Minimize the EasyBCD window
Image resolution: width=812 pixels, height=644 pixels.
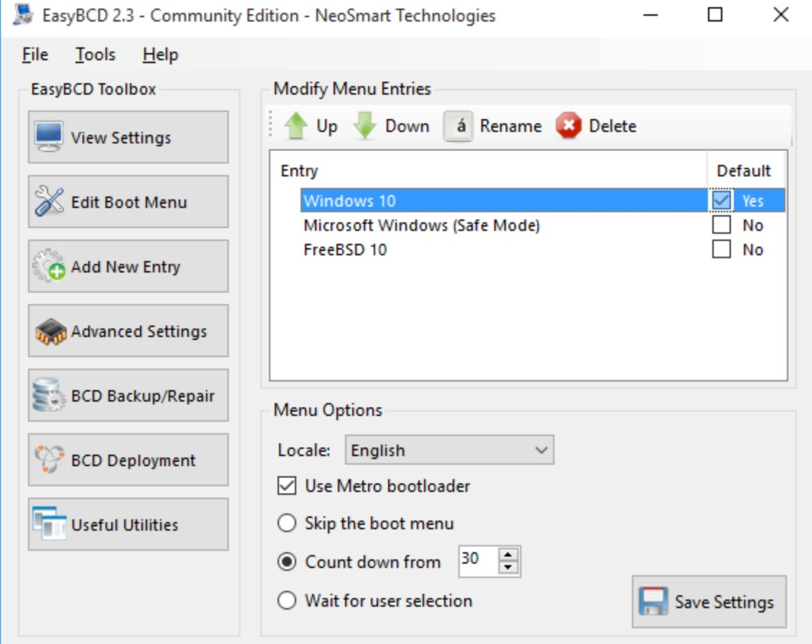click(651, 15)
